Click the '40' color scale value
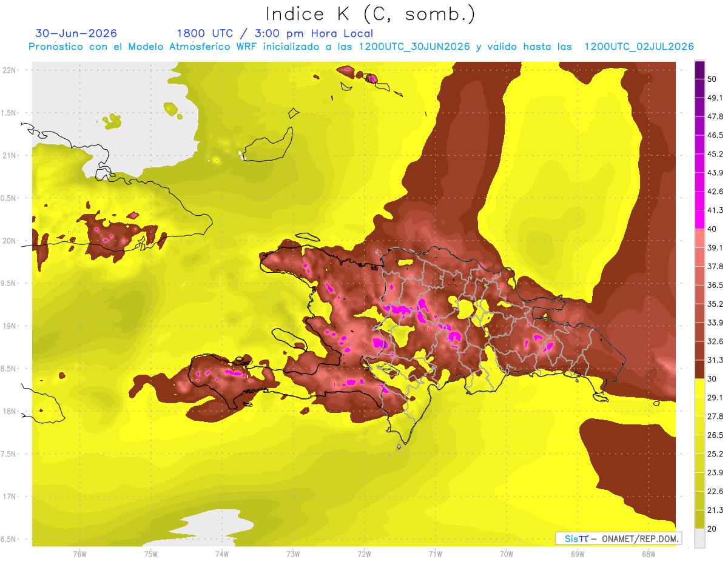The height and width of the screenshot is (562, 728). pos(712,229)
